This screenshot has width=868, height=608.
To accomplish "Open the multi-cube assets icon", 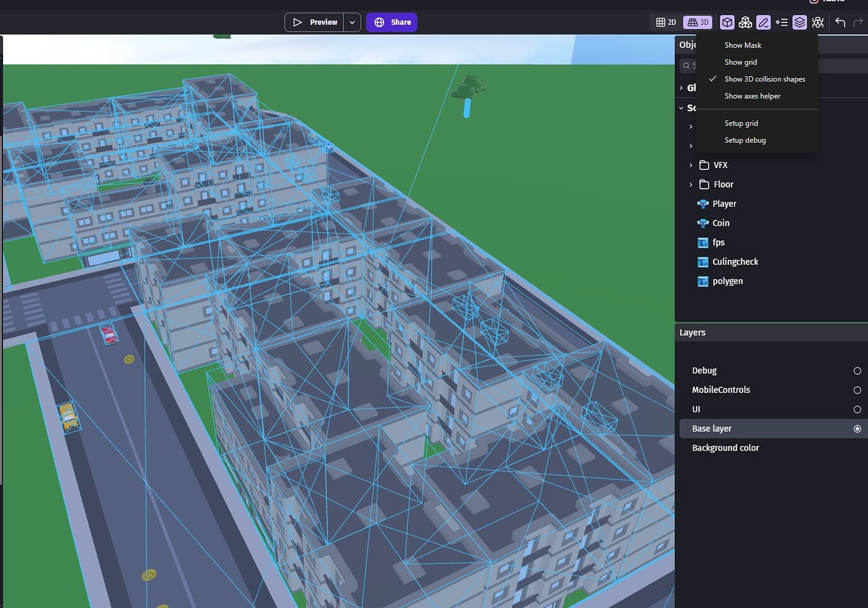I will (745, 22).
